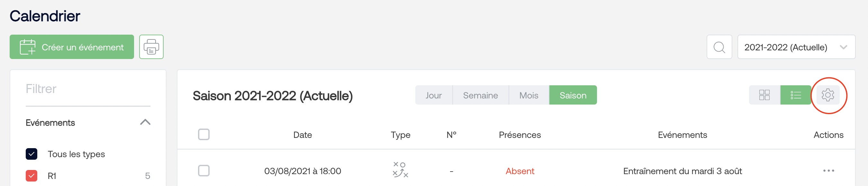This screenshot has width=868, height=186.
Task: Click the training tactics type icon
Action: click(400, 170)
